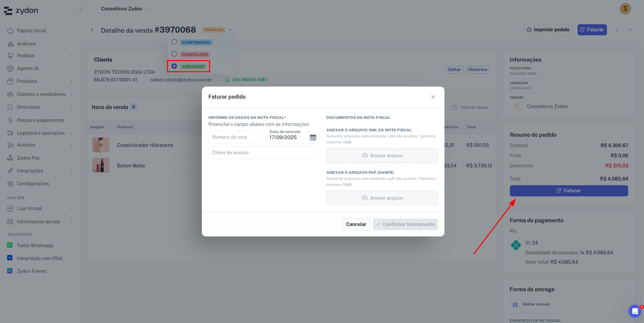Click the Batom Matte product thumbnail
The width and height of the screenshot is (644, 323).
coord(101,165)
